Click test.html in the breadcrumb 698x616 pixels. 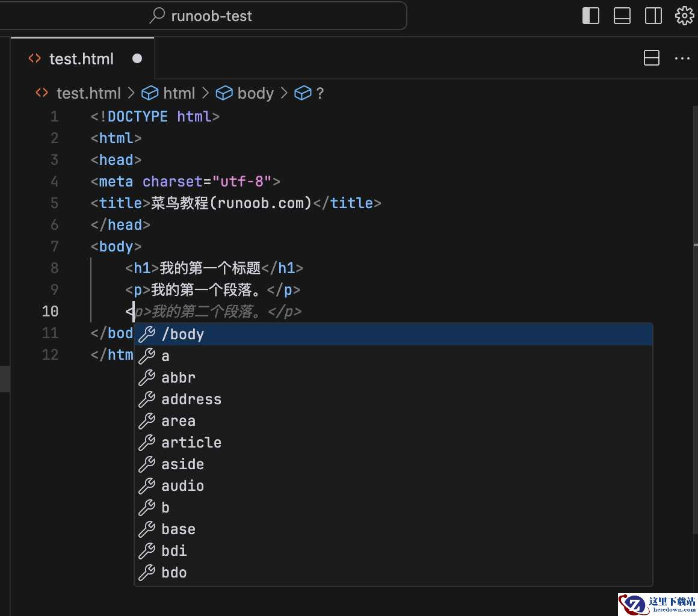tap(88, 93)
